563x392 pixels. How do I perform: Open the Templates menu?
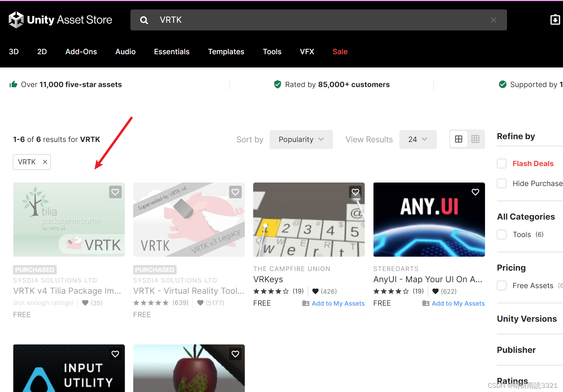pos(226,52)
